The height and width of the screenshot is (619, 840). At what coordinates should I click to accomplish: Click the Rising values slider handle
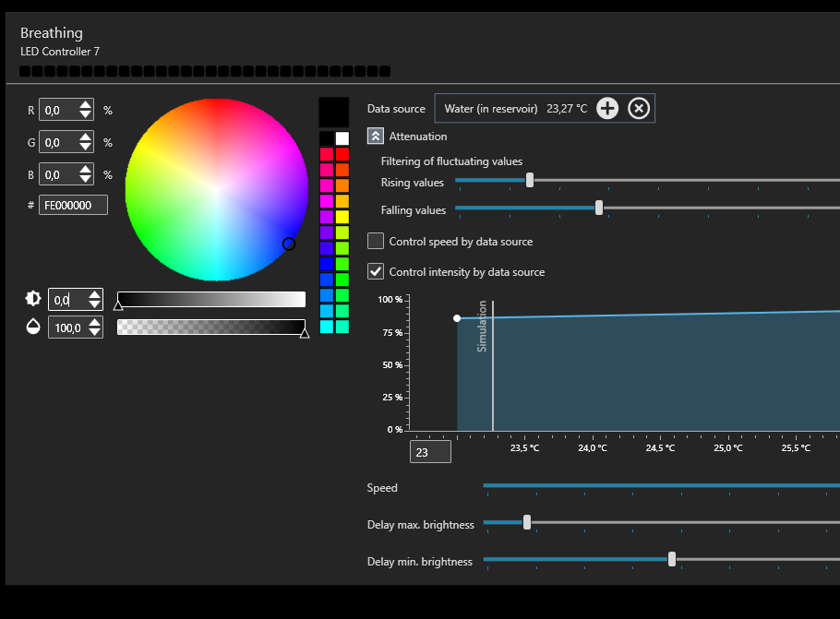(530, 181)
